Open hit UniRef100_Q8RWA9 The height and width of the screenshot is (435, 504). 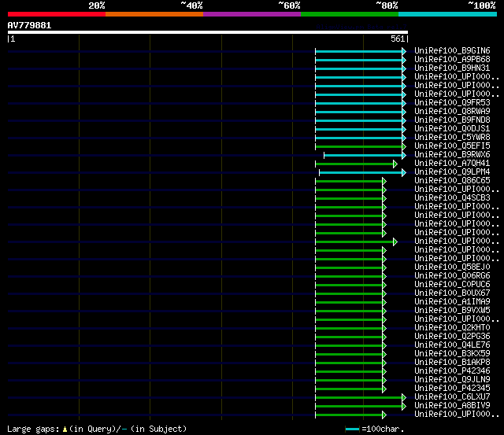452,111
